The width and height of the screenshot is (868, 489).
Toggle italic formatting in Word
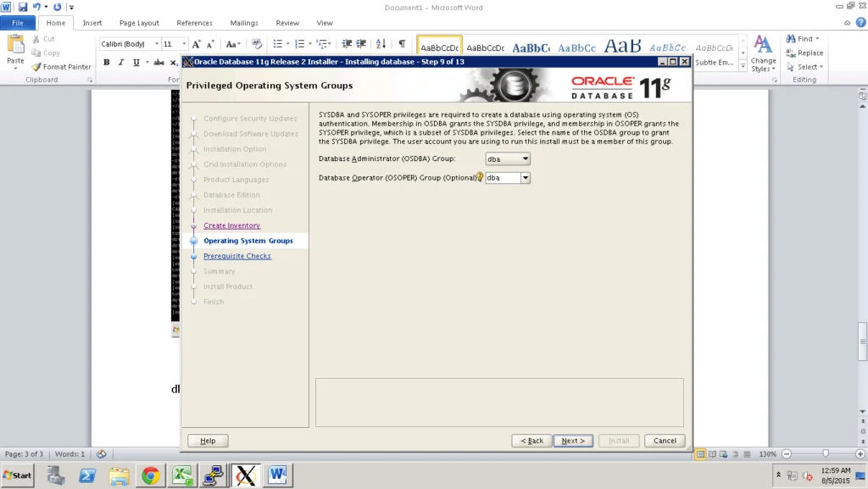coord(120,63)
